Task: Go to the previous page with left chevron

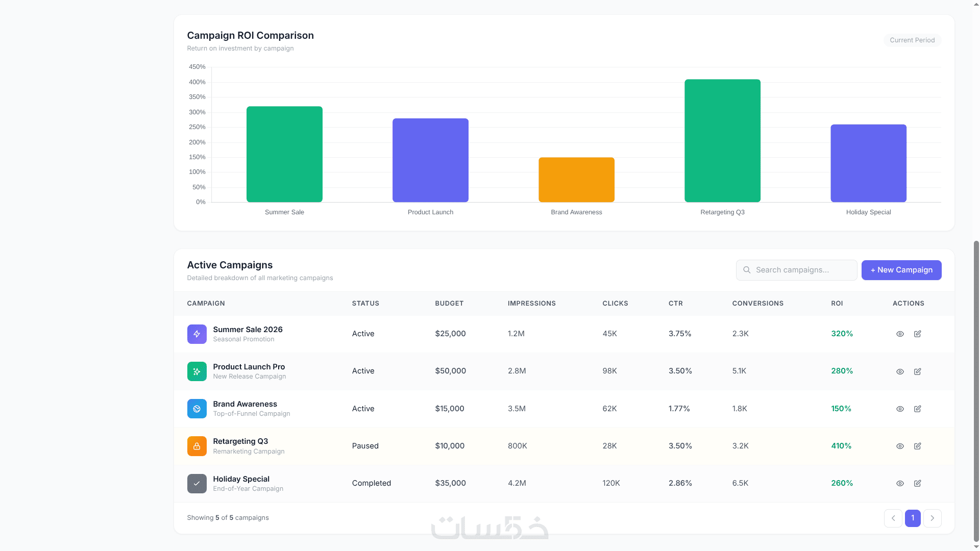Action: coord(893,518)
